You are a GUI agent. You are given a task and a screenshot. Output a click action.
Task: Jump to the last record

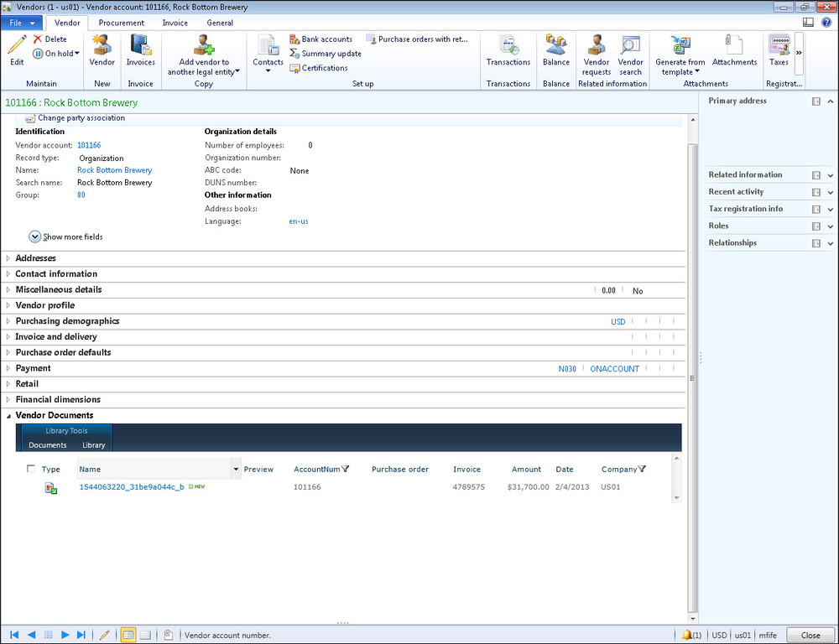click(81, 635)
